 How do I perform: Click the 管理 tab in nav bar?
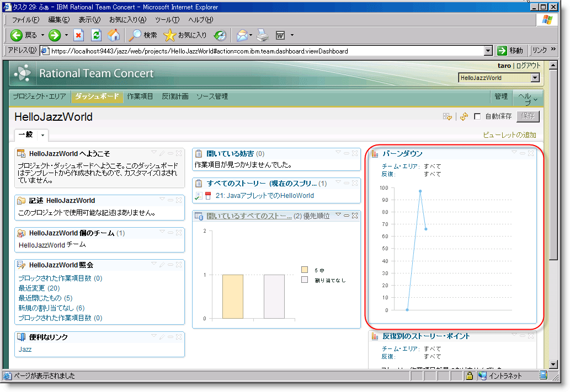click(501, 96)
